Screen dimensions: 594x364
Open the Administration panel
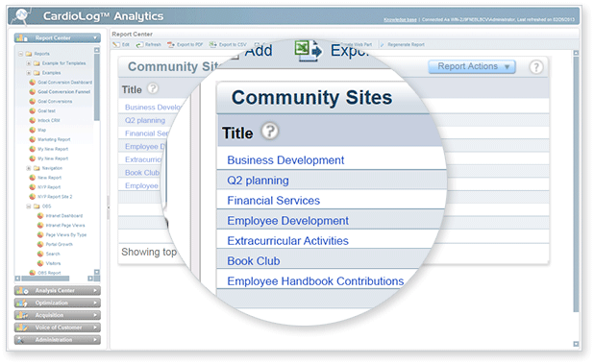[58, 340]
